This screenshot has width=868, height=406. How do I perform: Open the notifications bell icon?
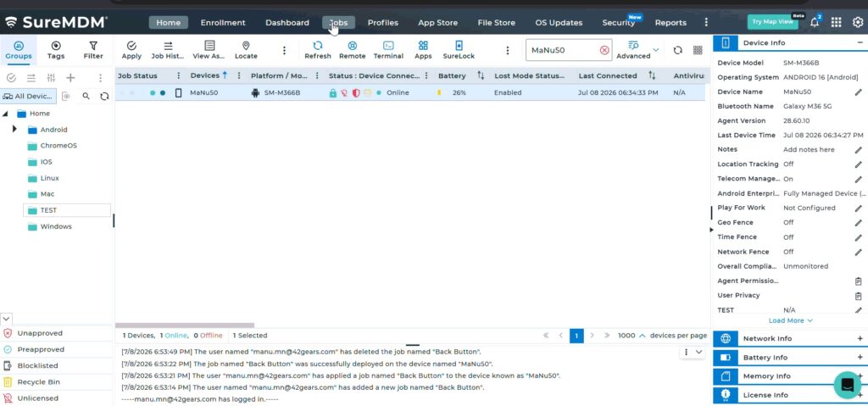[815, 22]
